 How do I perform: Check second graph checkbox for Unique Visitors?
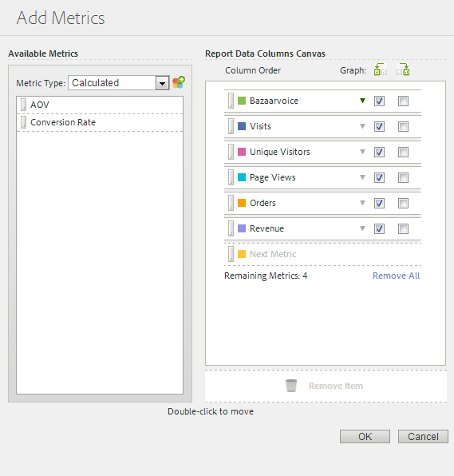click(403, 152)
